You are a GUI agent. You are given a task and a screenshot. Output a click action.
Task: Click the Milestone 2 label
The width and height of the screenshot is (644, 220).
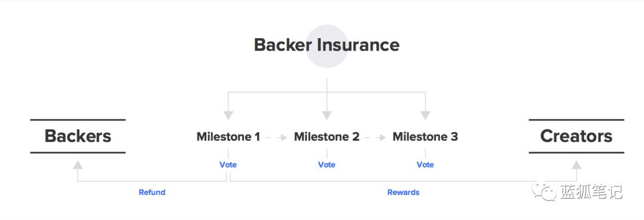[327, 137]
